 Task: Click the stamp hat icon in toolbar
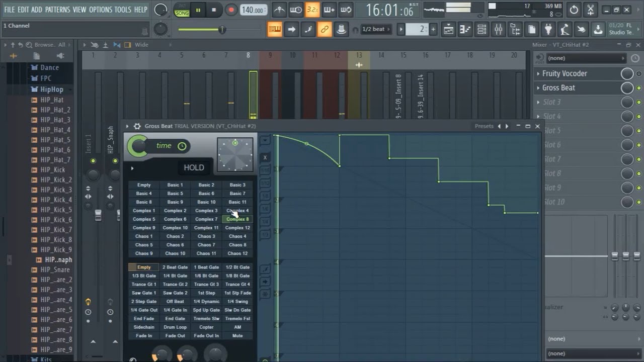[x=341, y=29]
